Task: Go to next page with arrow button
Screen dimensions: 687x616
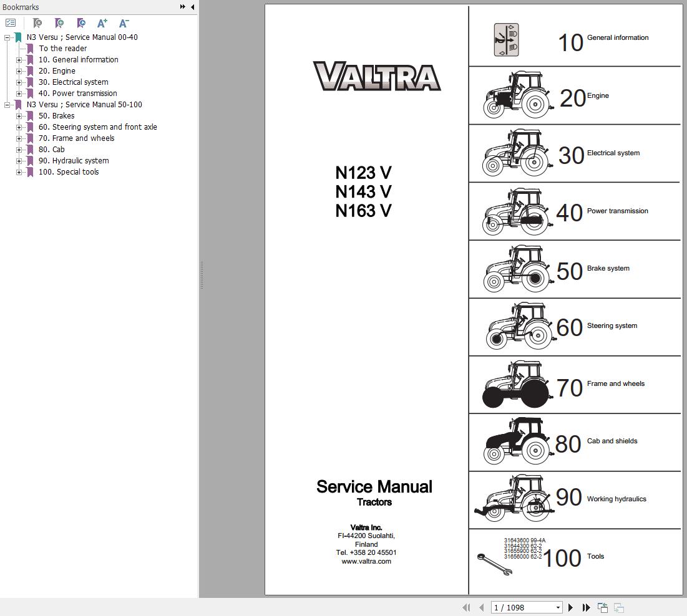Action: tap(570, 607)
